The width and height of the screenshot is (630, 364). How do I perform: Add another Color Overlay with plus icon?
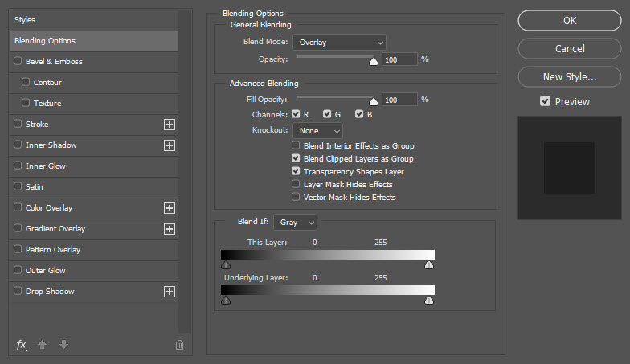169,208
